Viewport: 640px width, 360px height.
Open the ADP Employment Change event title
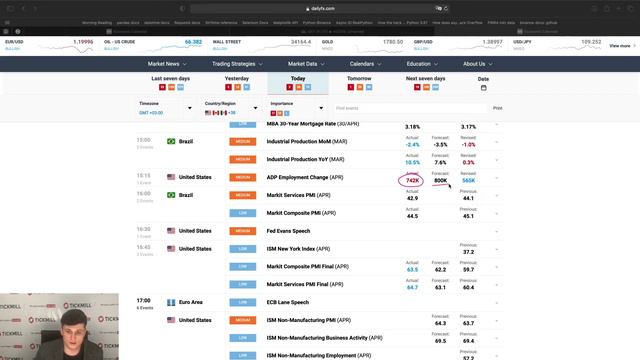click(305, 178)
